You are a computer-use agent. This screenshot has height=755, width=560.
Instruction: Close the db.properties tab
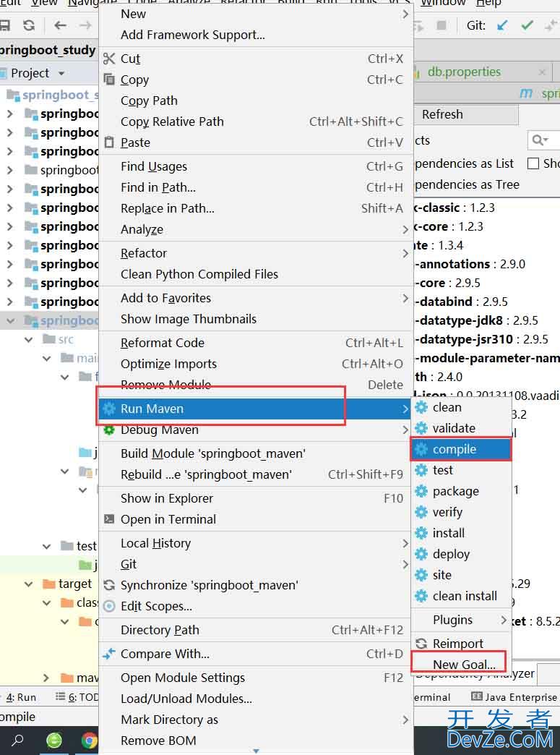click(x=542, y=72)
